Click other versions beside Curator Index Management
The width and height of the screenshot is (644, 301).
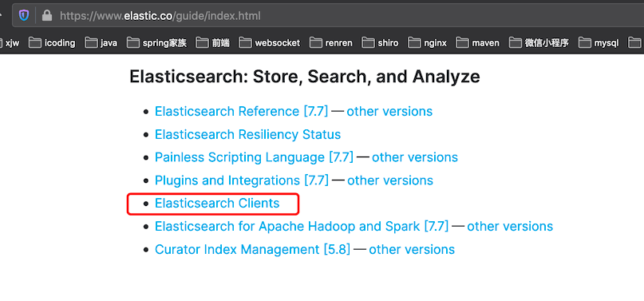[412, 249]
